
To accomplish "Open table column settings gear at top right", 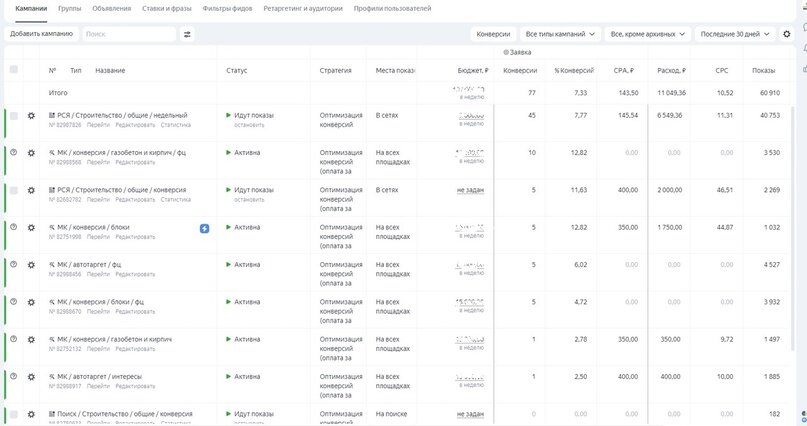I will (787, 34).
